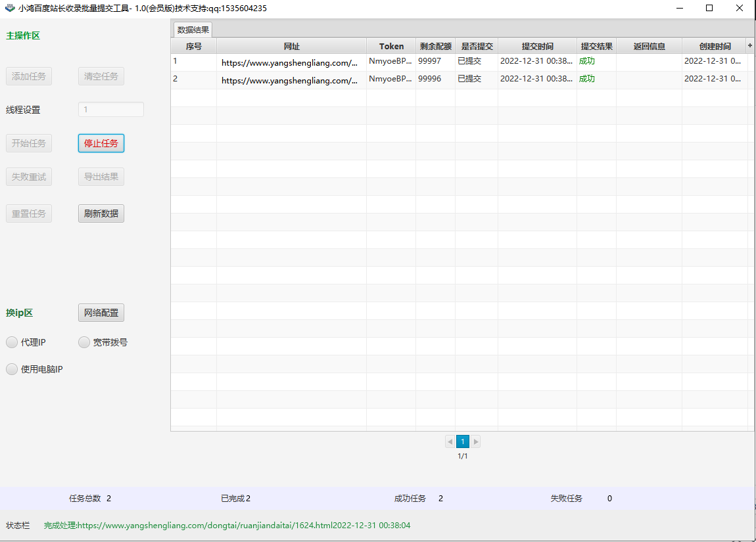
Task: Select the 代理IP radio button
Action: [12, 342]
